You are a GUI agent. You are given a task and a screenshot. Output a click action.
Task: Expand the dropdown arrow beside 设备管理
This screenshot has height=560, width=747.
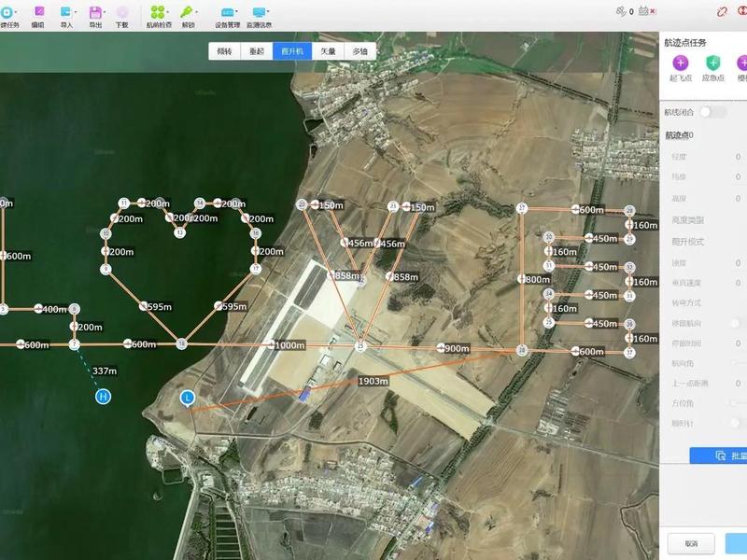pyautogui.click(x=237, y=11)
